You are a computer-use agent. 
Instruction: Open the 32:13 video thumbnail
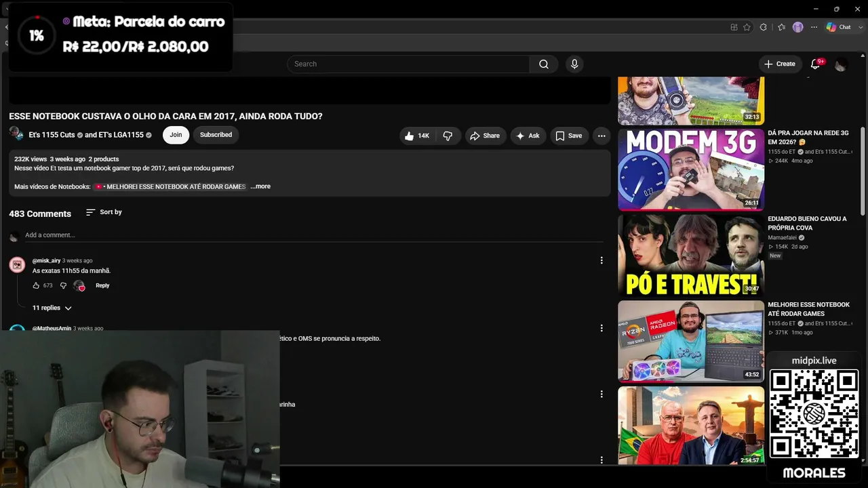tap(691, 100)
